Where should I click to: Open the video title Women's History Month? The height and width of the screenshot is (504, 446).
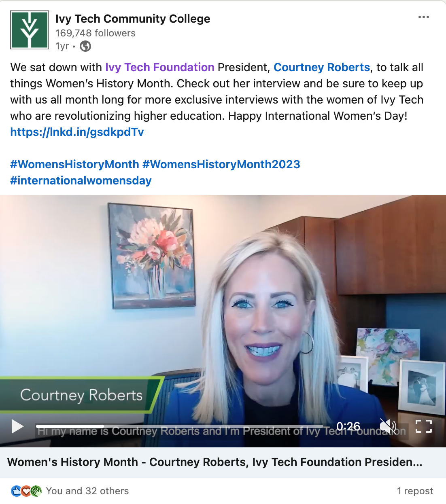(x=215, y=462)
